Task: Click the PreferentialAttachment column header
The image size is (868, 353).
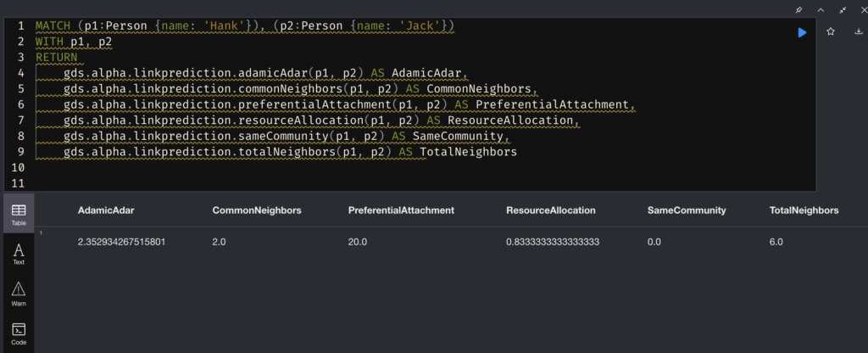Action: tap(402, 210)
